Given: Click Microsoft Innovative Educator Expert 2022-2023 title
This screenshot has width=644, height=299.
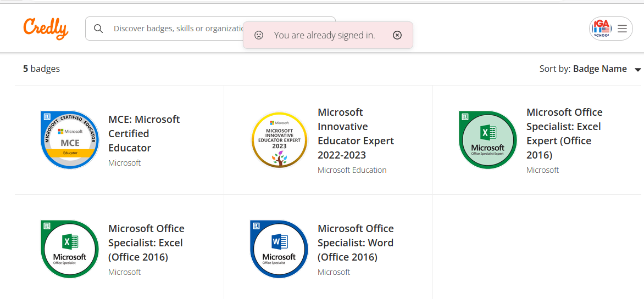Looking at the screenshot, I should pyautogui.click(x=356, y=134).
